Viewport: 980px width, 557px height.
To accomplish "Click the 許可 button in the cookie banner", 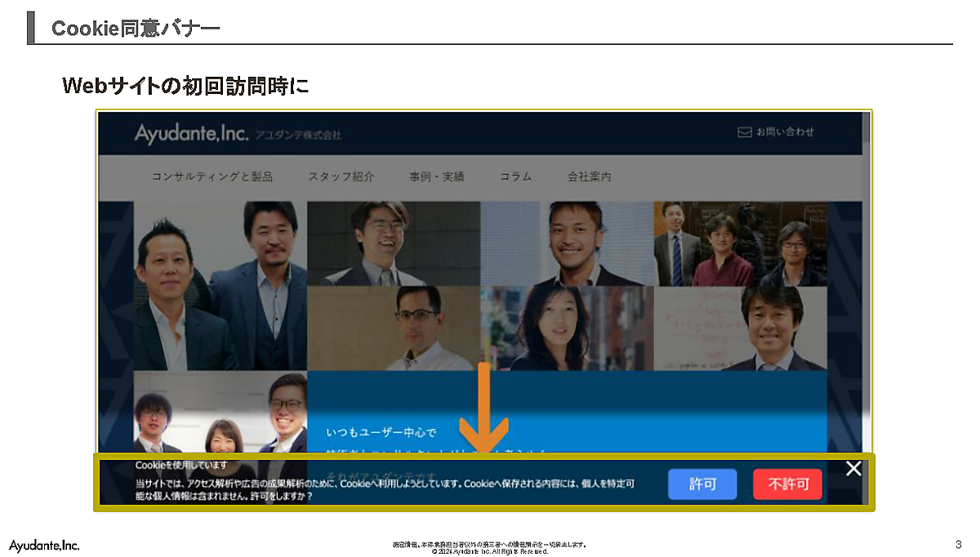I will tap(702, 484).
